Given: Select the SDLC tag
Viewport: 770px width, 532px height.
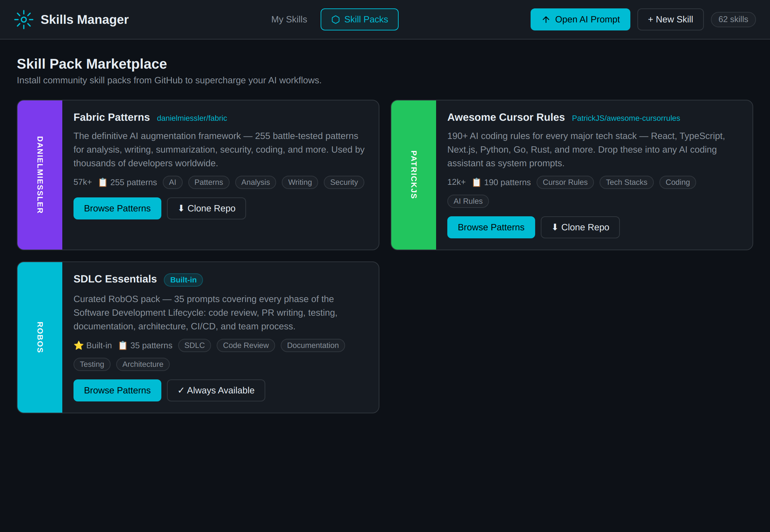Looking at the screenshot, I should (x=195, y=345).
